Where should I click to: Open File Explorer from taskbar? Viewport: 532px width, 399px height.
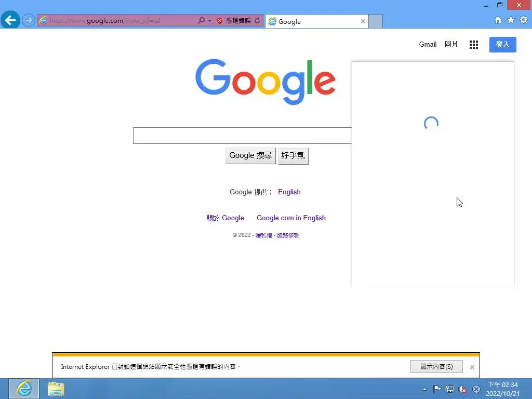coord(56,389)
